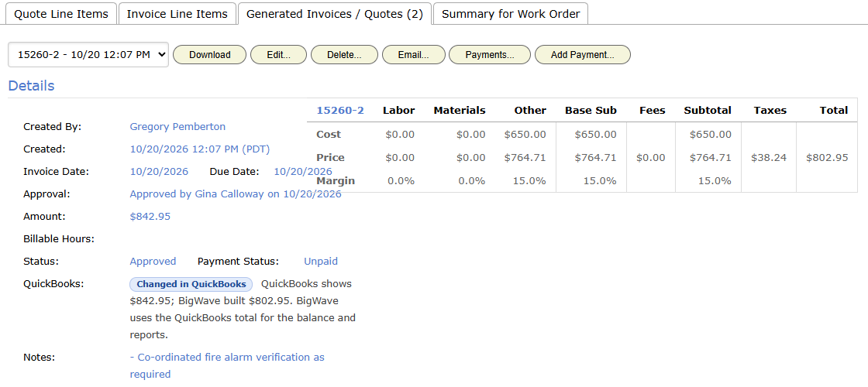The image size is (868, 387).
Task: Click the Materials column header
Action: 460,111
